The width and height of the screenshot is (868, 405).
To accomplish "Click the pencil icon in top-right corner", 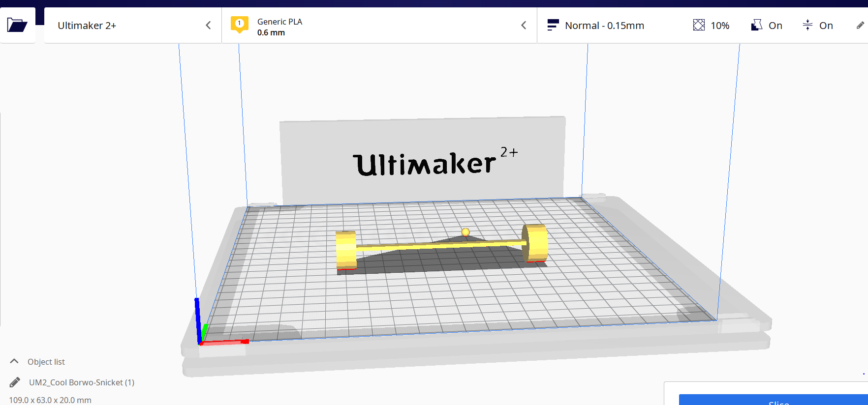I will click(860, 25).
